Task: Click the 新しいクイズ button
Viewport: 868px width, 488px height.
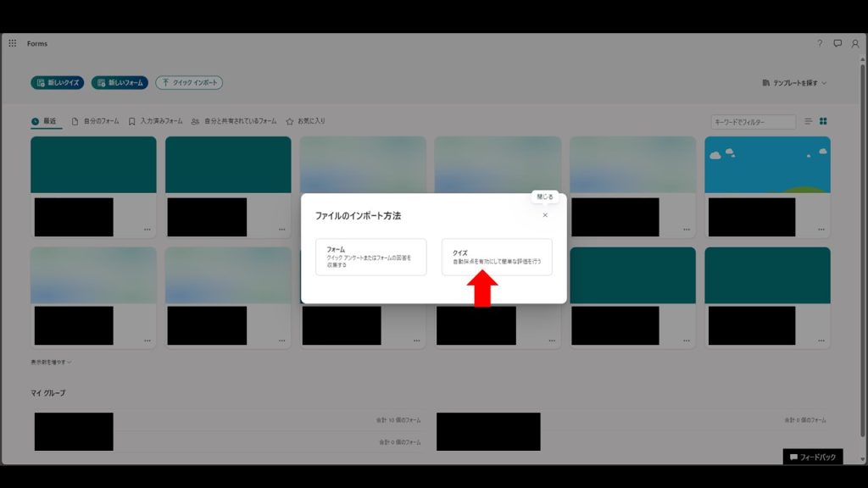Action: [x=57, y=83]
